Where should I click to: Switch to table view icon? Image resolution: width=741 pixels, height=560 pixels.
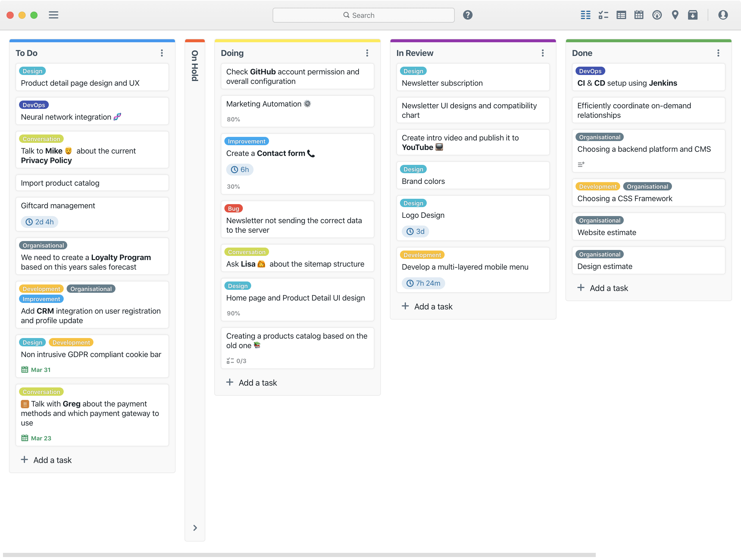(621, 15)
